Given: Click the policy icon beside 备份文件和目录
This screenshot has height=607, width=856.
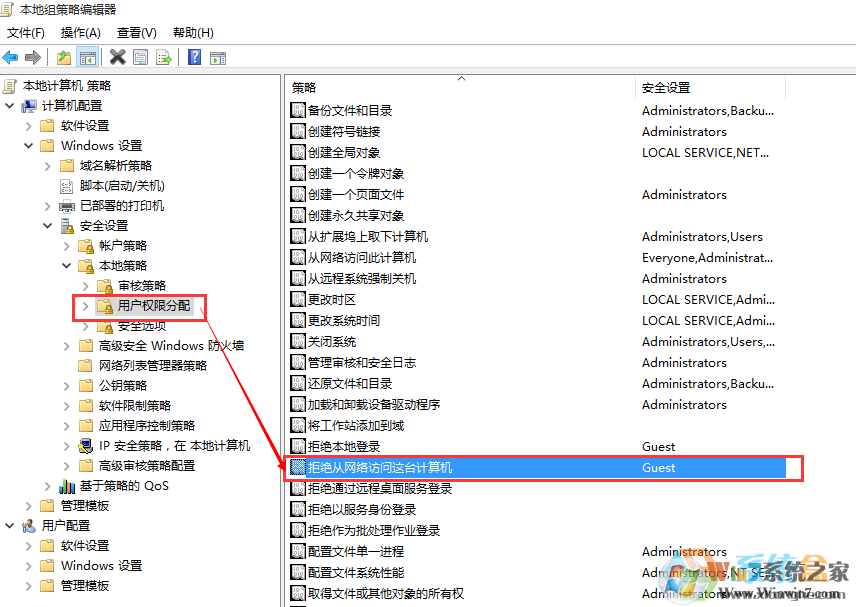Looking at the screenshot, I should [298, 110].
